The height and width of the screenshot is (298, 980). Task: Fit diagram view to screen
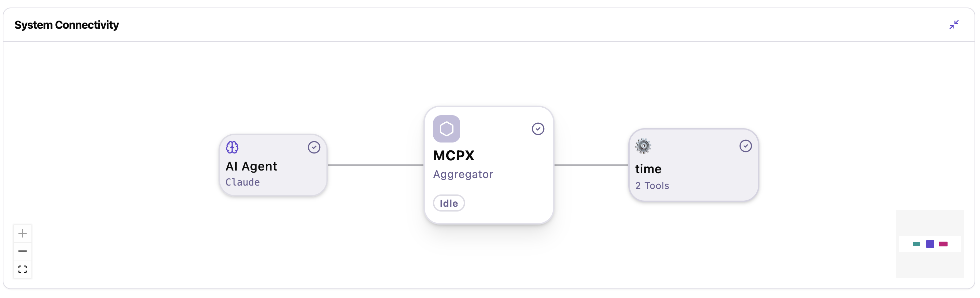23,269
